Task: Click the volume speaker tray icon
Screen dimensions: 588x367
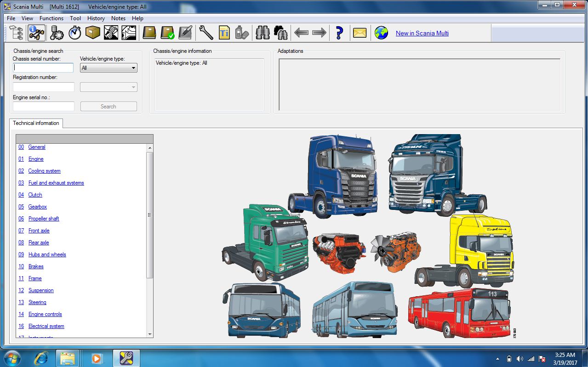Action: [519, 359]
